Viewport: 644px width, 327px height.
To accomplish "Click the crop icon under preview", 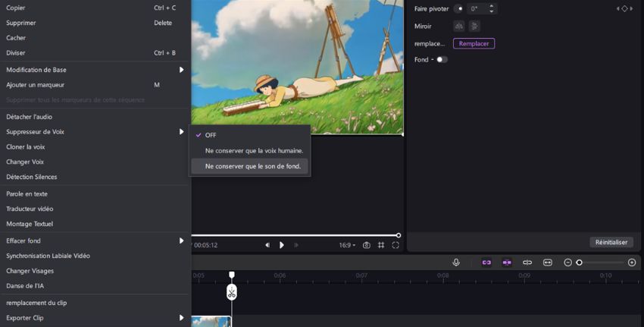I will point(381,245).
